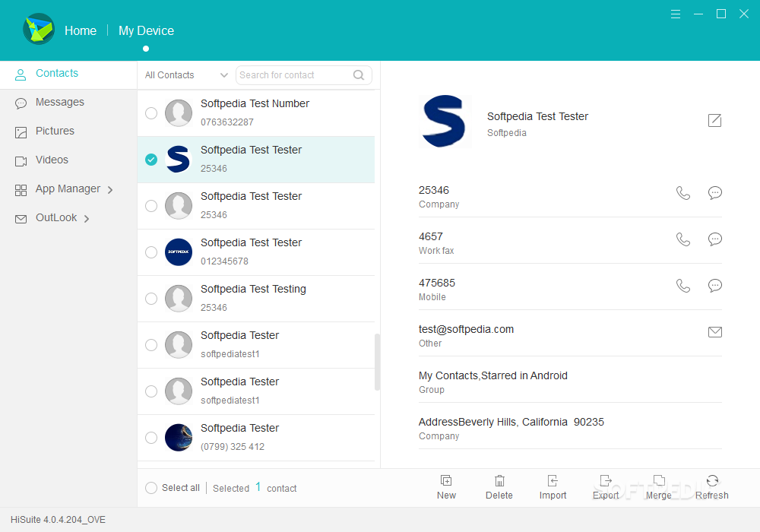Image resolution: width=760 pixels, height=532 pixels.
Task: Click the Softpedia avatar of 012345678 contact
Action: point(179,252)
